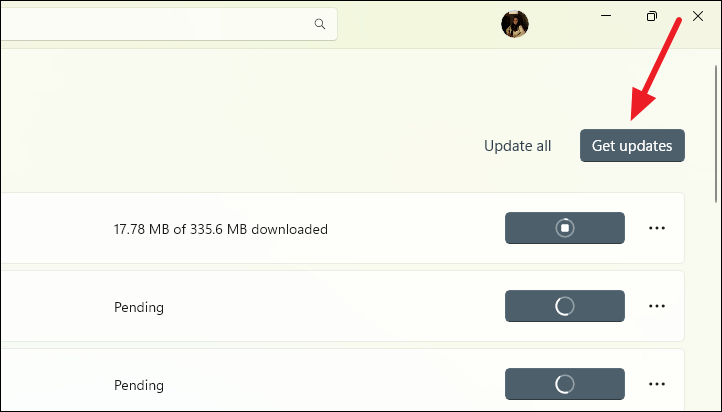Click the spinner button on the upper Pending row

pos(565,306)
